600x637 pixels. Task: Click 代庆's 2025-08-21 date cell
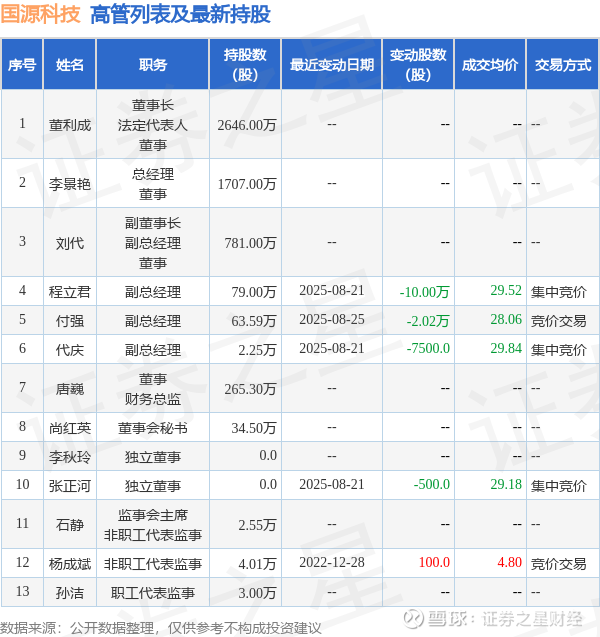(x=332, y=348)
